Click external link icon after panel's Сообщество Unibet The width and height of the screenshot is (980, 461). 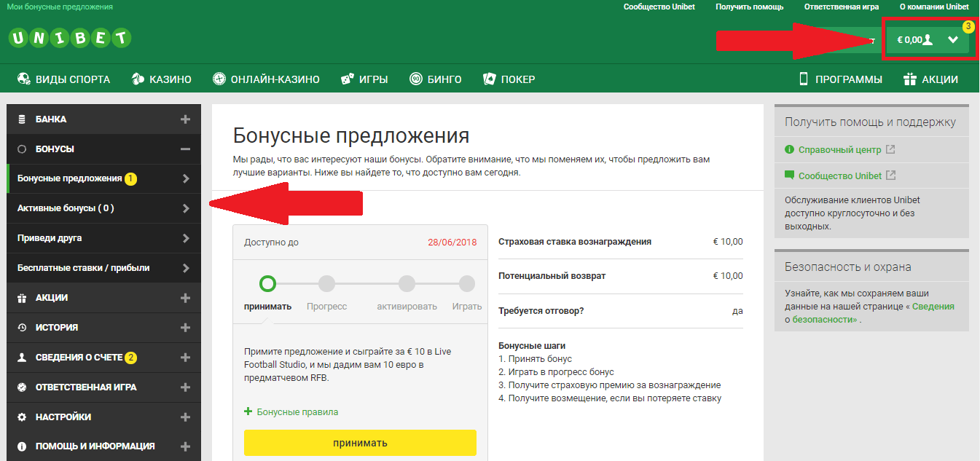(x=891, y=176)
